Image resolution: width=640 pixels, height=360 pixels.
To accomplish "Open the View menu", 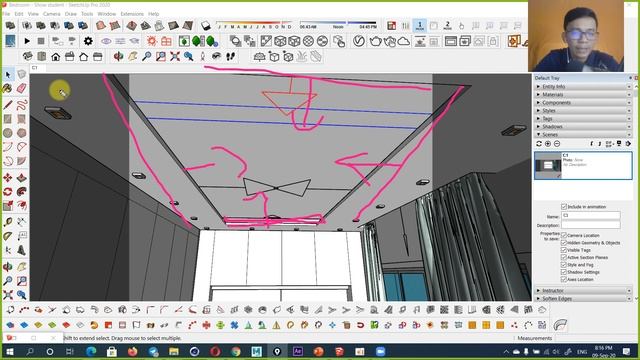I will [x=33, y=14].
